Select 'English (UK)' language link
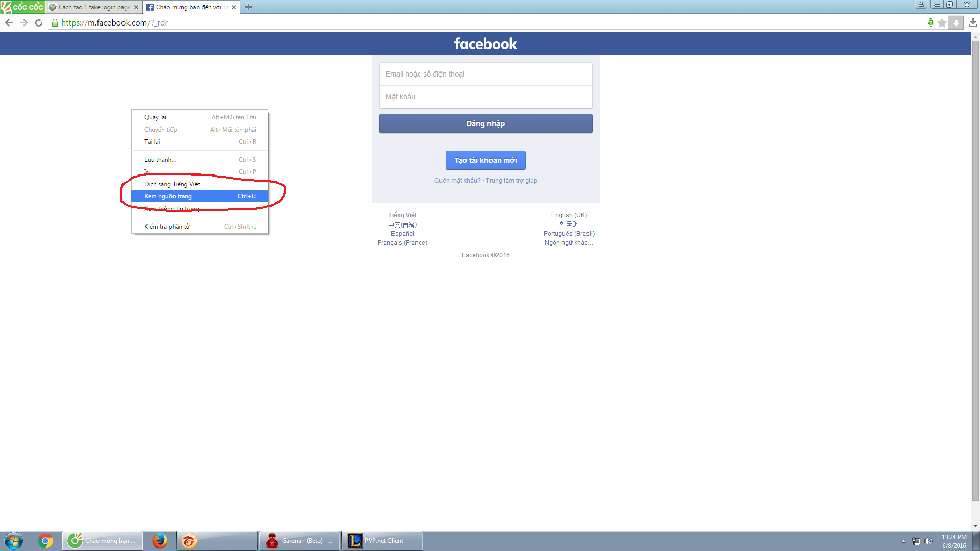 click(569, 215)
